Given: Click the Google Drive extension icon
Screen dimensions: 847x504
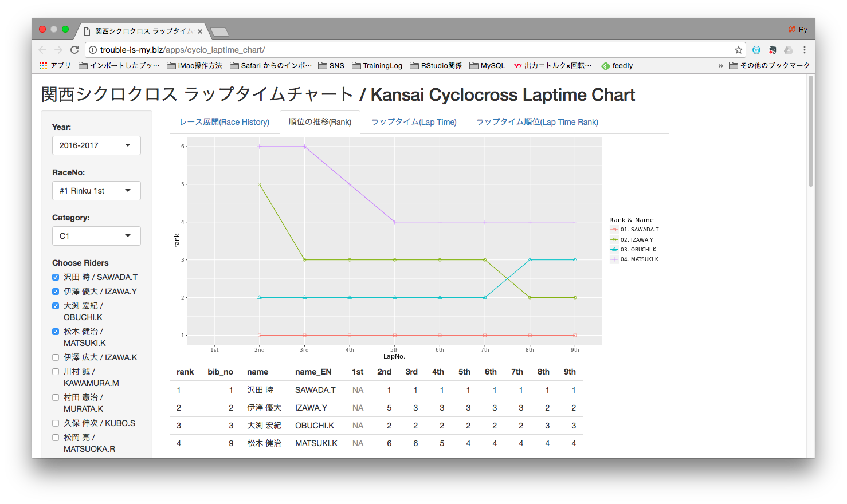Looking at the screenshot, I should click(789, 50).
